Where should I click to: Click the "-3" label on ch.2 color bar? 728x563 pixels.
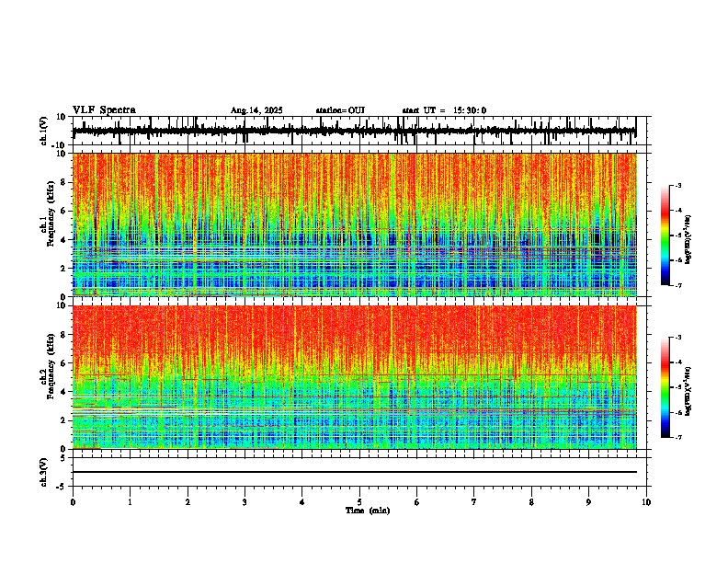[x=678, y=338]
